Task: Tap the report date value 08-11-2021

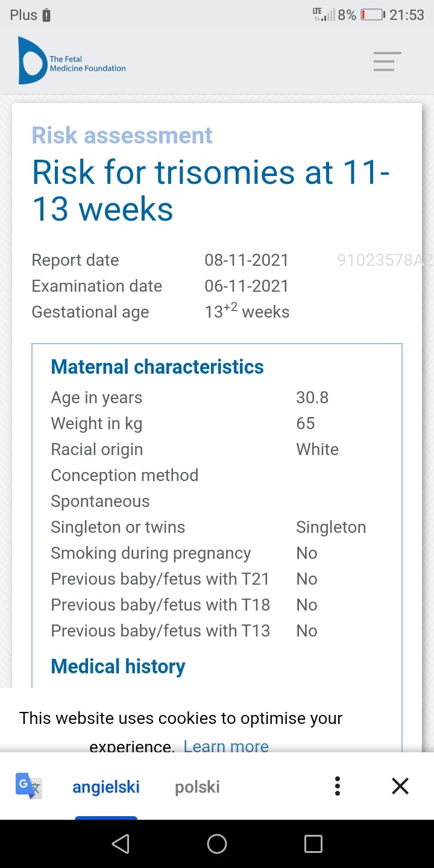Action: [247, 260]
